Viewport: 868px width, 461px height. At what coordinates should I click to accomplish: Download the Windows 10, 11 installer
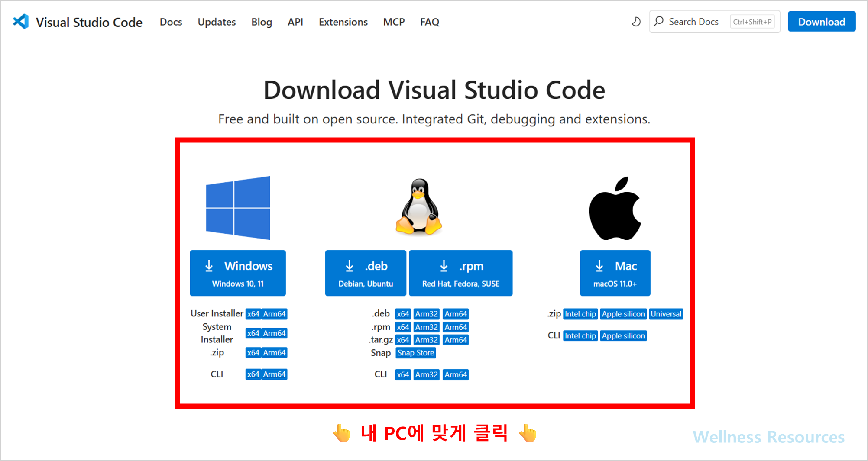(x=238, y=273)
